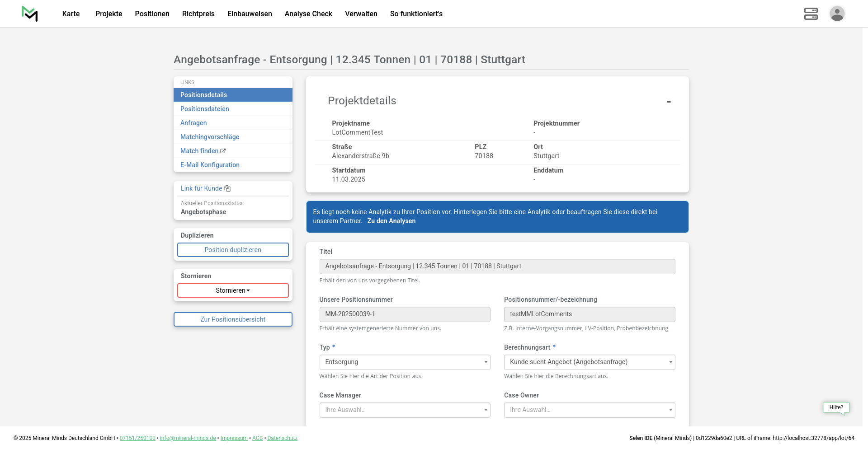The width and height of the screenshot is (868, 449).
Task: Click the Positionsnummer/-bezeichnung input field
Action: tap(589, 314)
